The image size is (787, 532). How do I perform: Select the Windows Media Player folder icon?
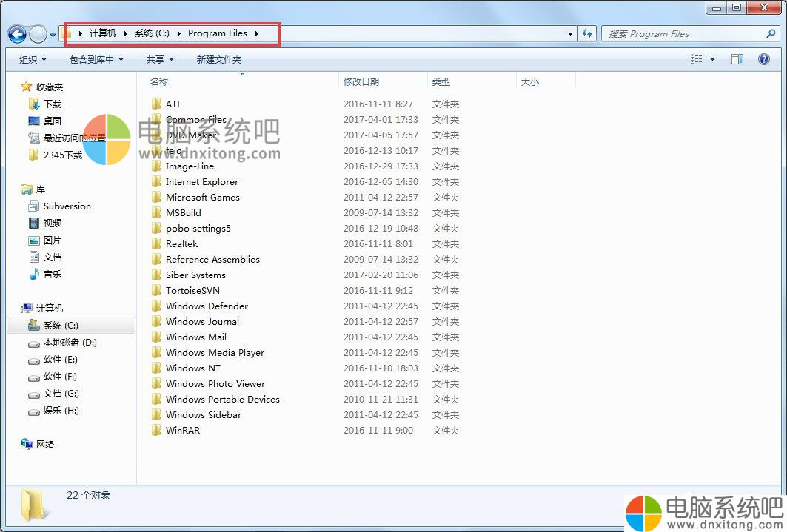pos(157,352)
